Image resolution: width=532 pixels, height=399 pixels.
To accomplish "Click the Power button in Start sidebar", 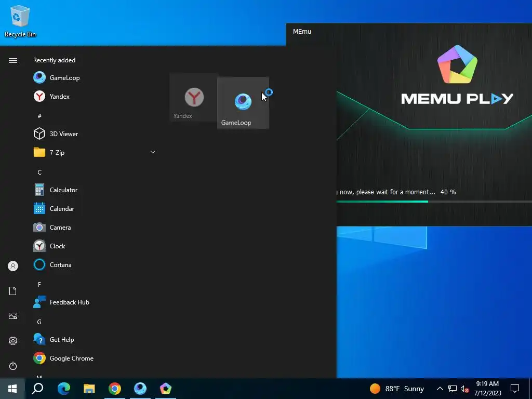I will click(x=13, y=366).
